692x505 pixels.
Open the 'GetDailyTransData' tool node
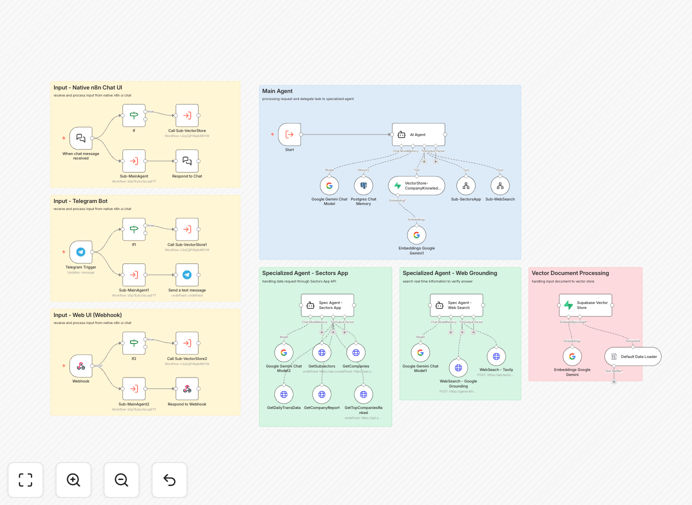tap(284, 394)
